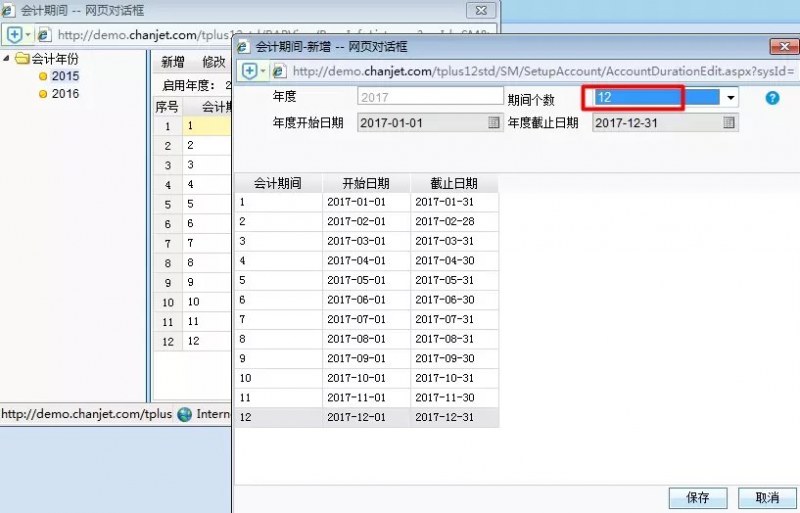Click the 年度 input field showing 2017
This screenshot has height=513, width=800.
pos(430,97)
